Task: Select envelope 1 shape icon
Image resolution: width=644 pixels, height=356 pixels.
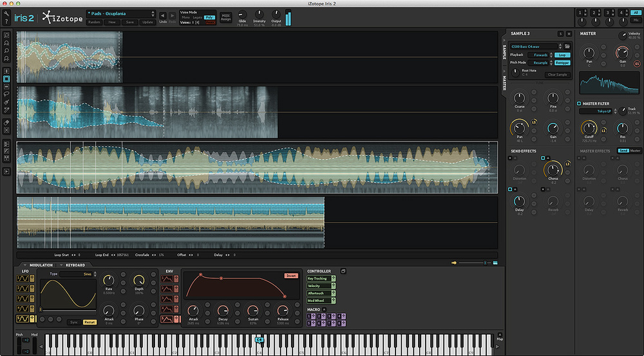Action: (x=167, y=279)
